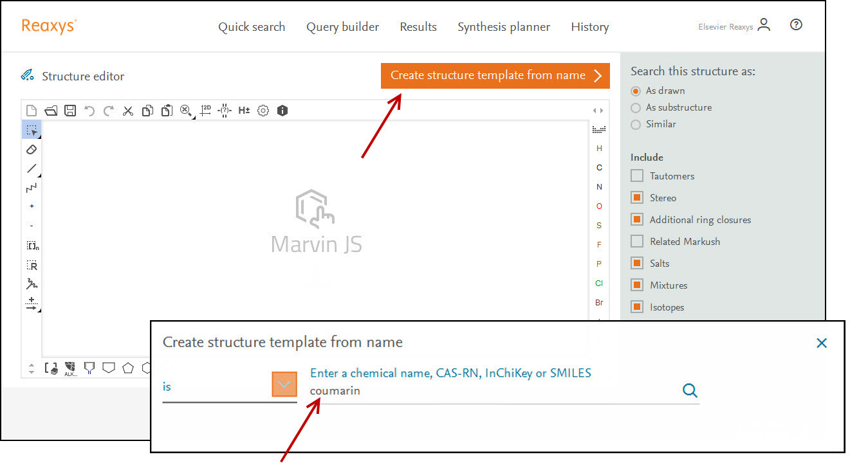Click the Save floppy disk icon
This screenshot has height=468, width=868.
70,111
